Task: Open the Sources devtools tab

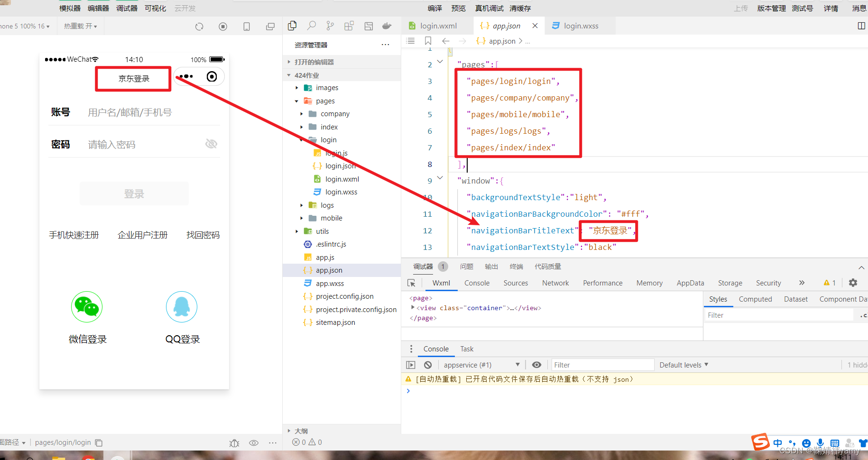Action: pyautogui.click(x=516, y=283)
